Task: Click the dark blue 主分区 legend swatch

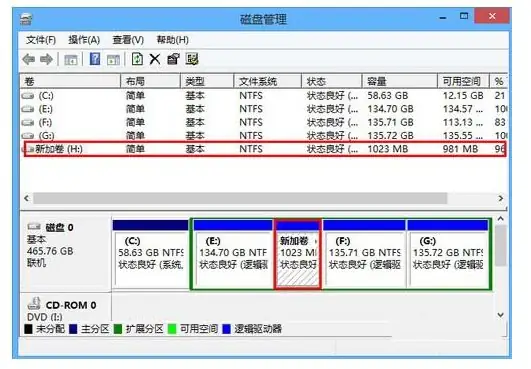Action: pyautogui.click(x=73, y=329)
